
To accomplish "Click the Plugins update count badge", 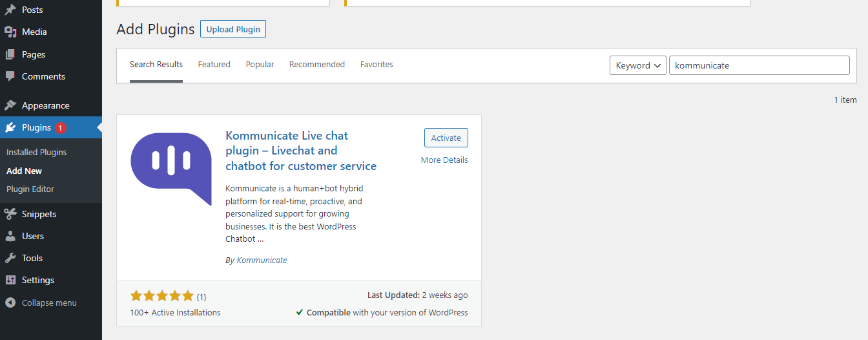I will (x=61, y=128).
